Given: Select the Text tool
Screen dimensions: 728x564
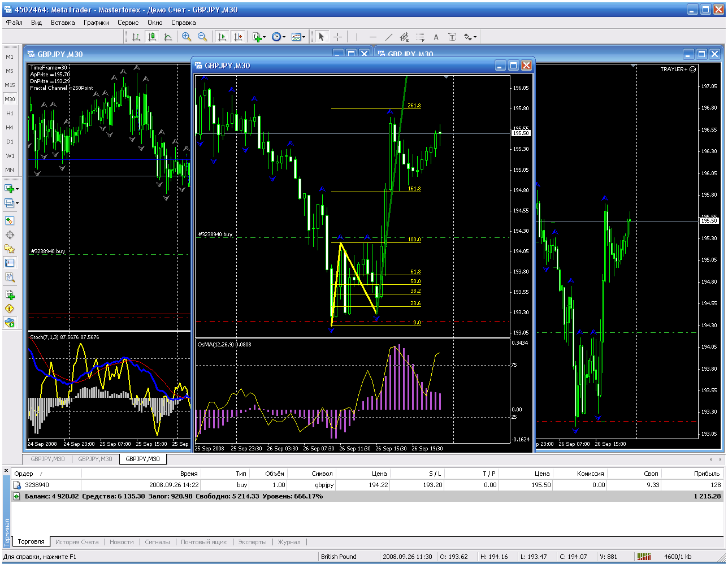Looking at the screenshot, I should (436, 37).
